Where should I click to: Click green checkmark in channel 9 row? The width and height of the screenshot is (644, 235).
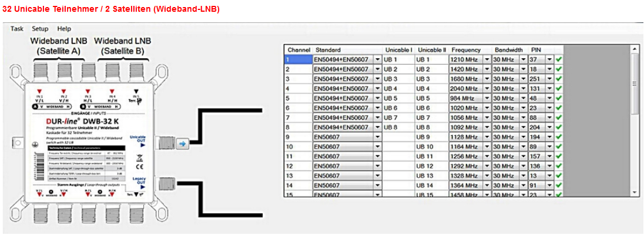(559, 137)
